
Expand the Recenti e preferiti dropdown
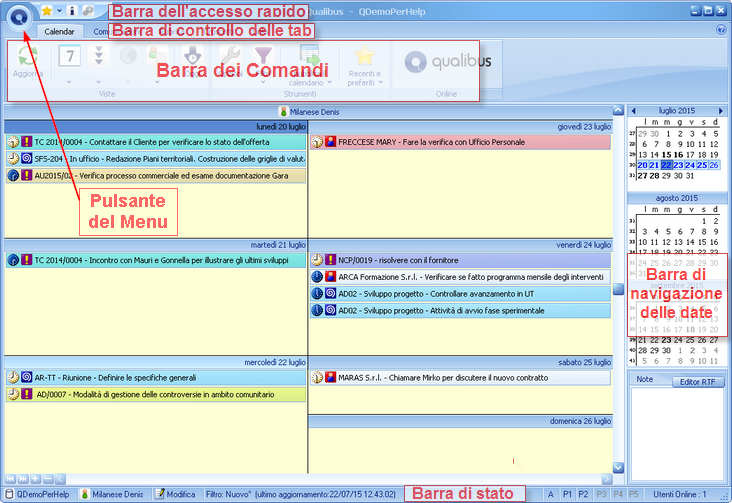tap(381, 82)
